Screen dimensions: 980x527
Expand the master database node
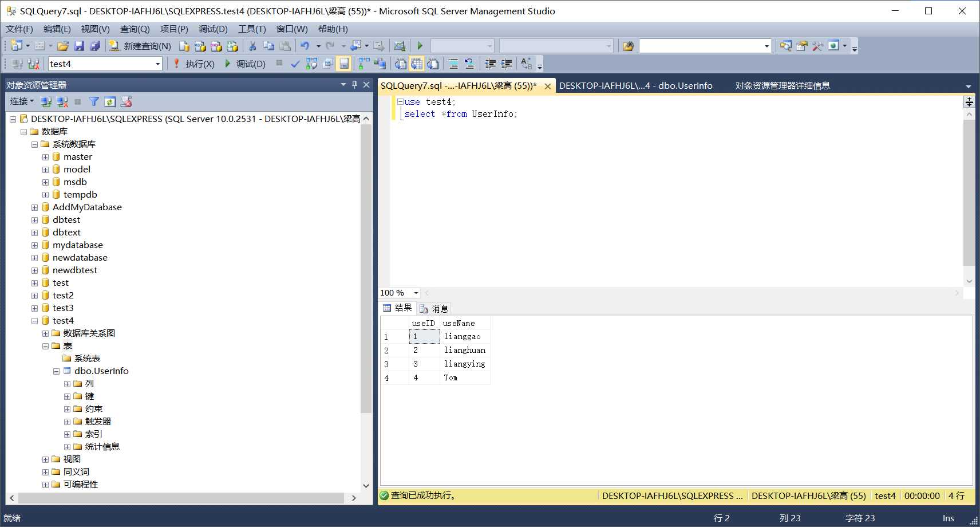[x=45, y=157]
